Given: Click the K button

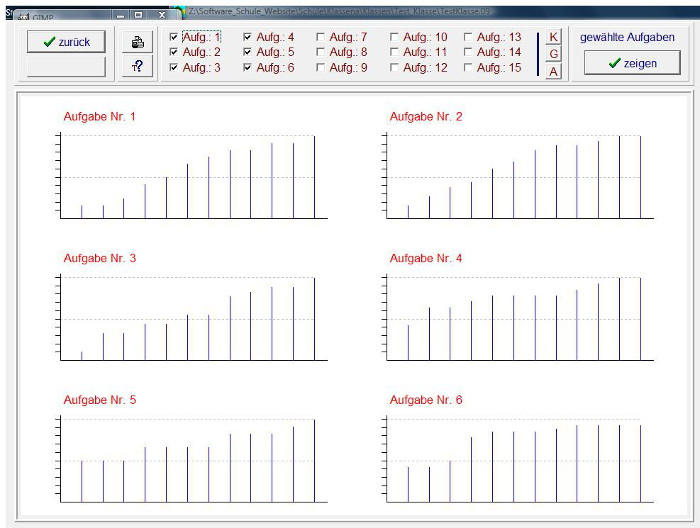Looking at the screenshot, I should 553,37.
